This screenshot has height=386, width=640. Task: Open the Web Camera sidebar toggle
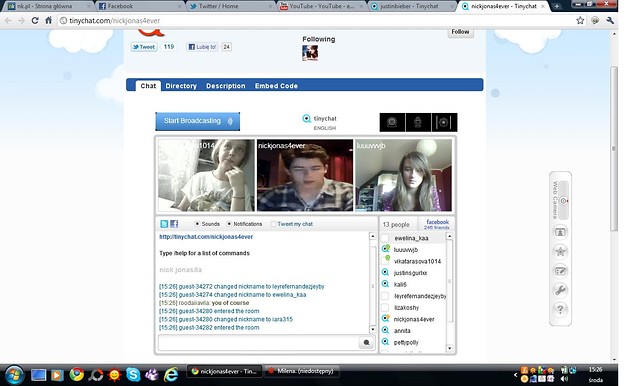point(563,200)
